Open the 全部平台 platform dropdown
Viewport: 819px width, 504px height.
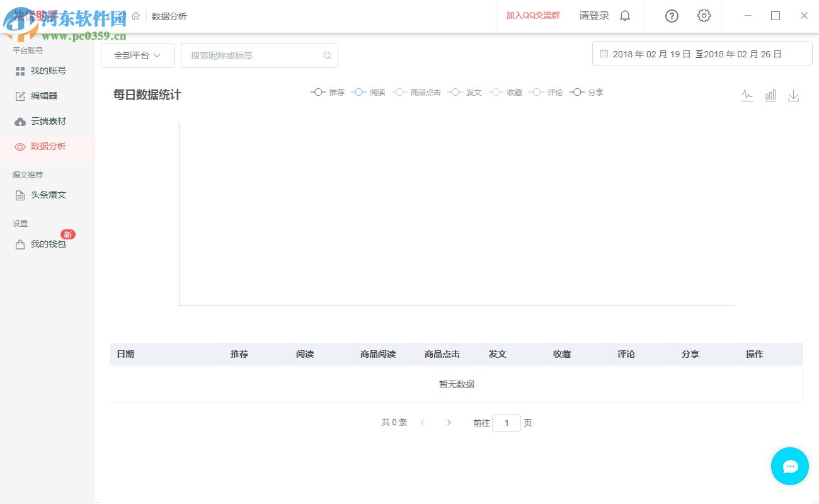pos(137,55)
